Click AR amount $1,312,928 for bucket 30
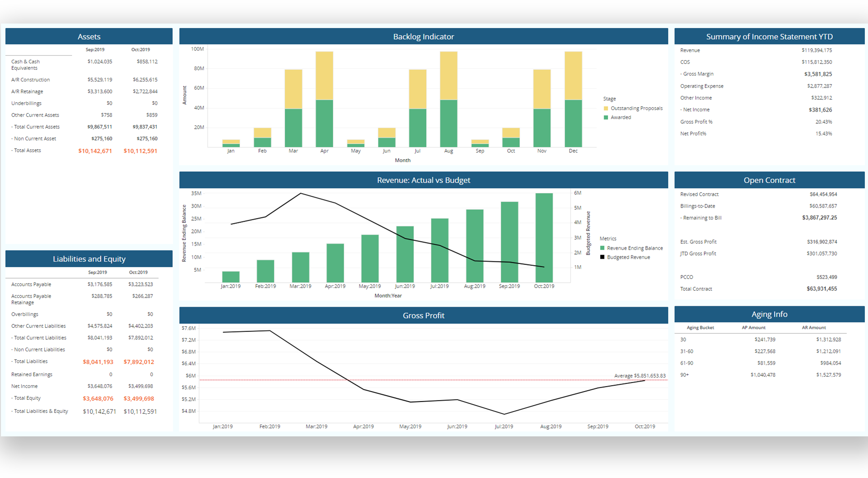This screenshot has width=868, height=478. click(829, 340)
